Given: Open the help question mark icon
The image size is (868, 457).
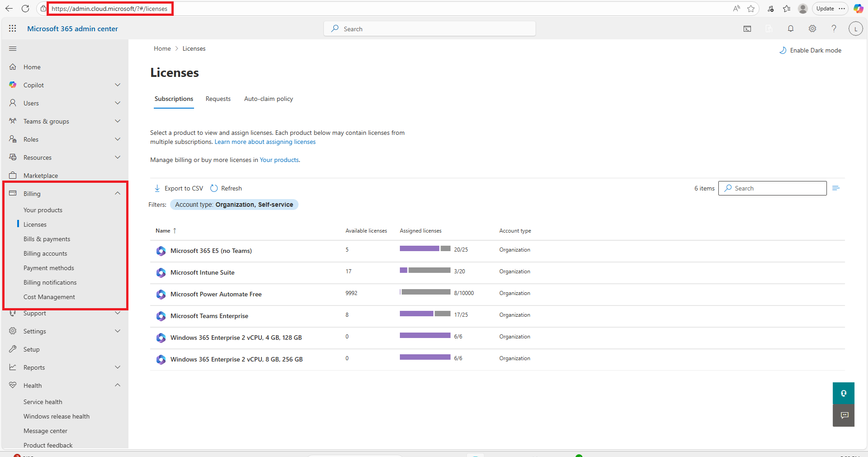Looking at the screenshot, I should [834, 29].
